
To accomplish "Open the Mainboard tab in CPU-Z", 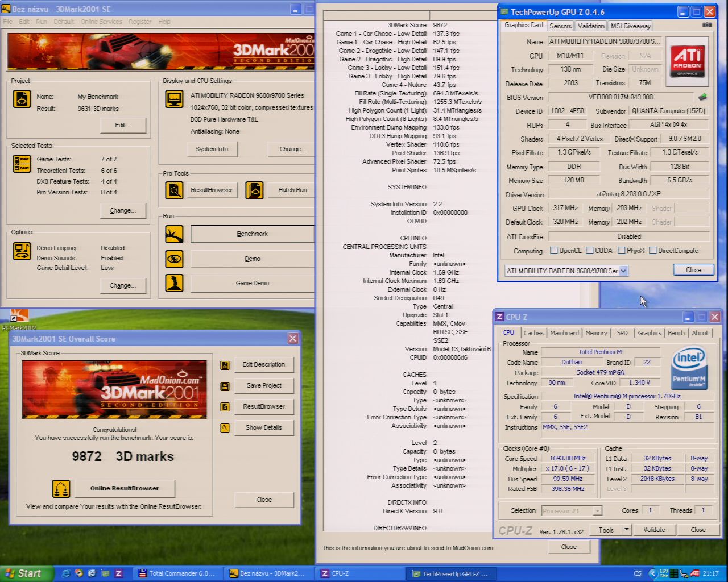I will point(564,333).
